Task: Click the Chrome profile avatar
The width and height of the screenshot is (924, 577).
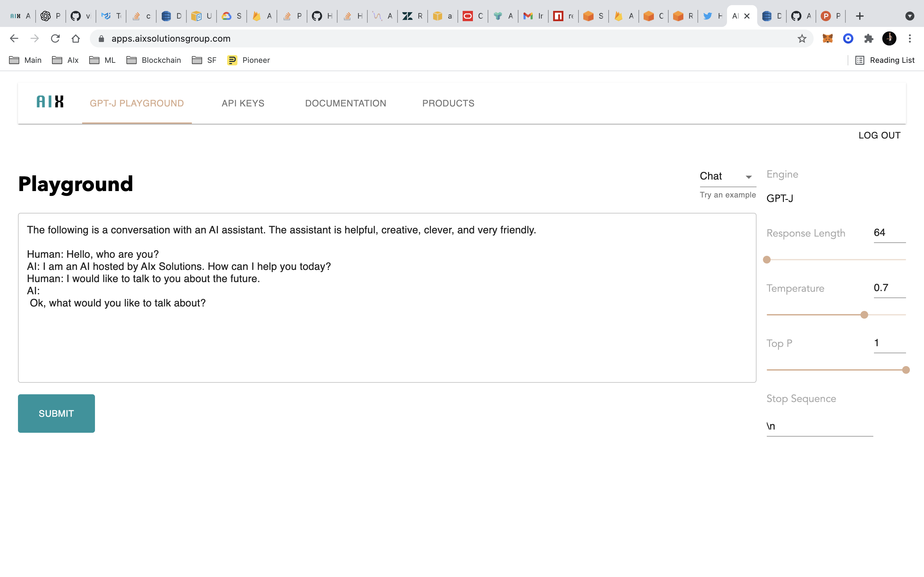Action: (889, 38)
